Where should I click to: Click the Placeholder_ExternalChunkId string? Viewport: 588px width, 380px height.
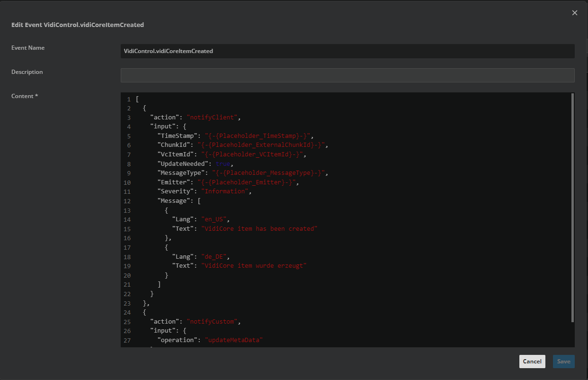261,145
